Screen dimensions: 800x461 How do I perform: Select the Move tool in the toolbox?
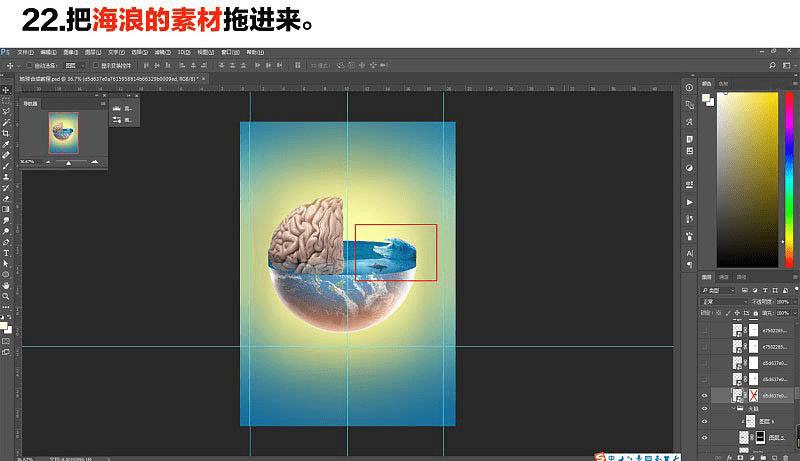(6, 90)
